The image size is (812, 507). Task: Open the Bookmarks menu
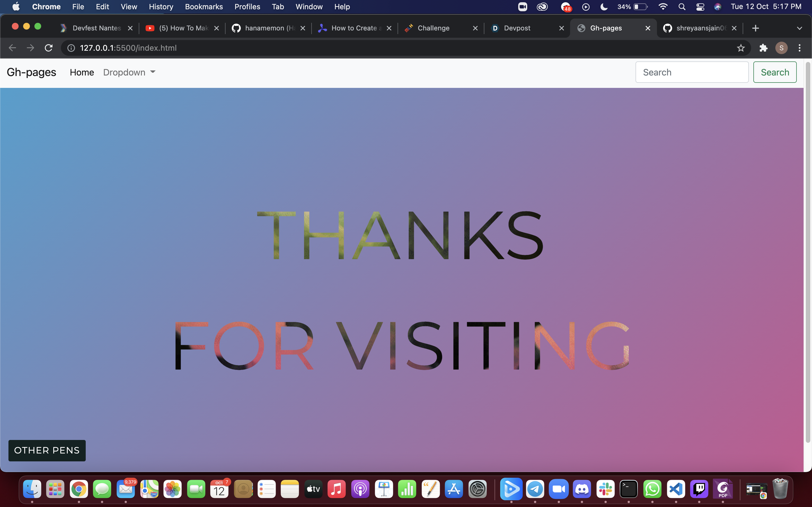(x=204, y=7)
